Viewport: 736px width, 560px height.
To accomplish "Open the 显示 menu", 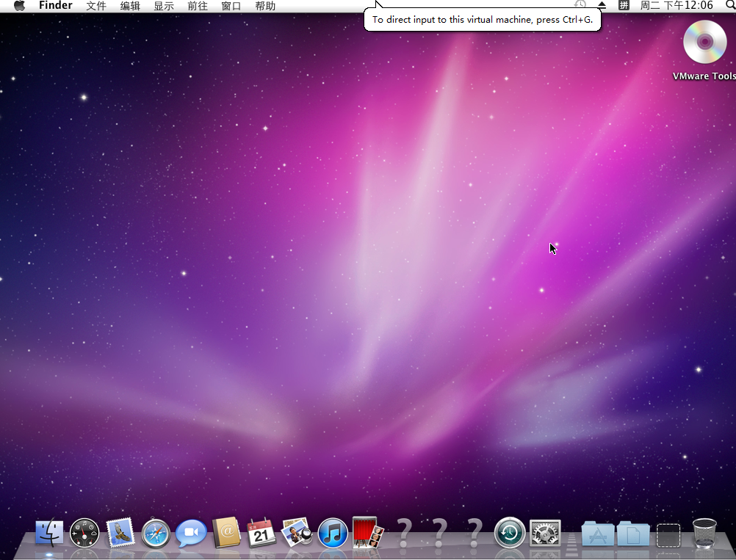I will point(164,6).
